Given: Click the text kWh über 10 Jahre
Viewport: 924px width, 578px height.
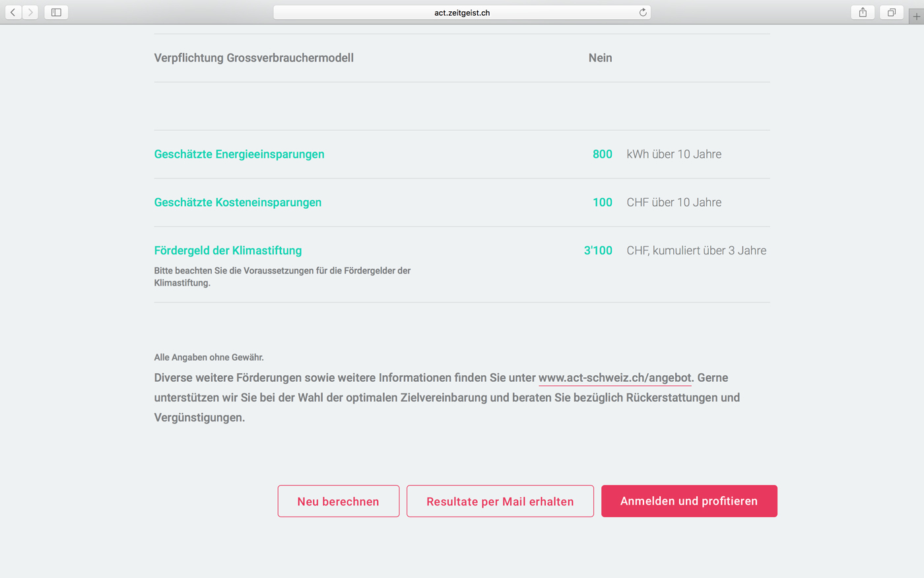Looking at the screenshot, I should click(x=674, y=154).
